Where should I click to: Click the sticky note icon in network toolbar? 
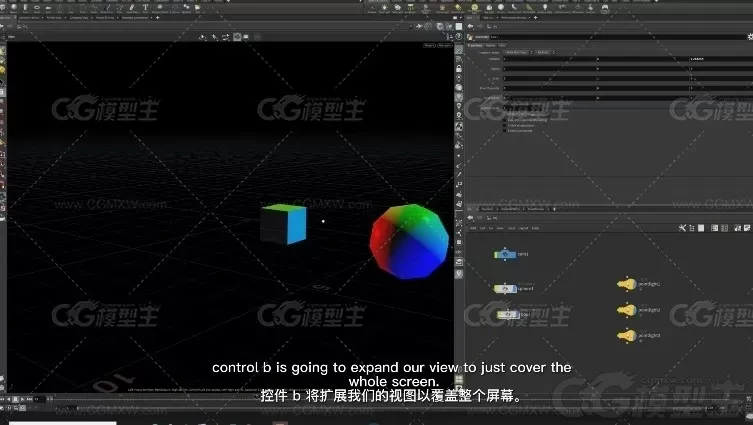point(747,228)
